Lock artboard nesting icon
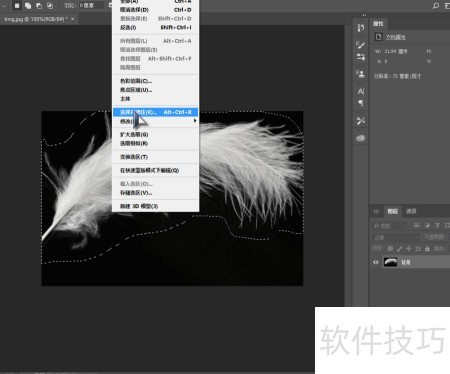Screen dimensions: 450x374 click(418, 248)
